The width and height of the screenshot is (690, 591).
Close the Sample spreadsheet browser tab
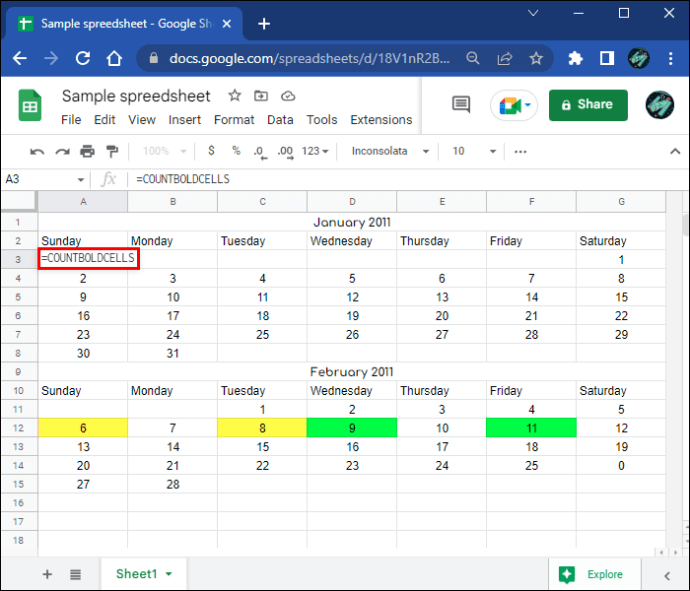pyautogui.click(x=227, y=24)
